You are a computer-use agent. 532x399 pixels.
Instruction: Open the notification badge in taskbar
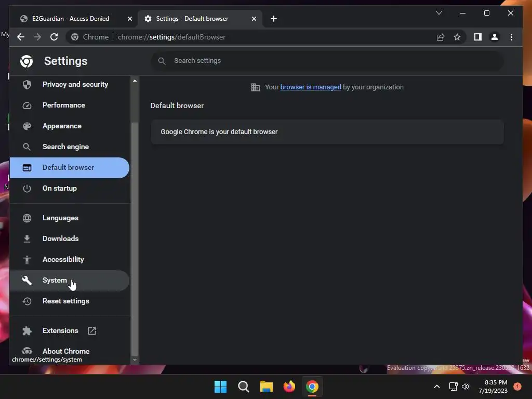click(517, 387)
